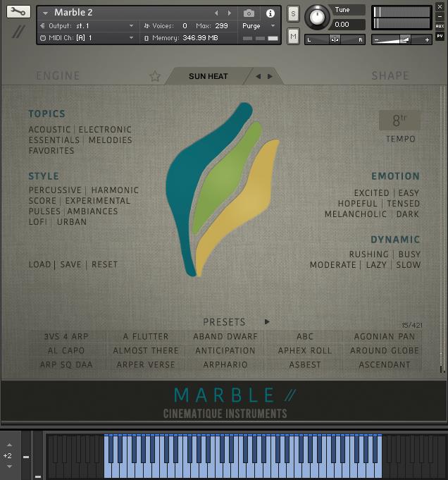Click LOAD button
This screenshot has width=448, height=480.
click(x=39, y=264)
